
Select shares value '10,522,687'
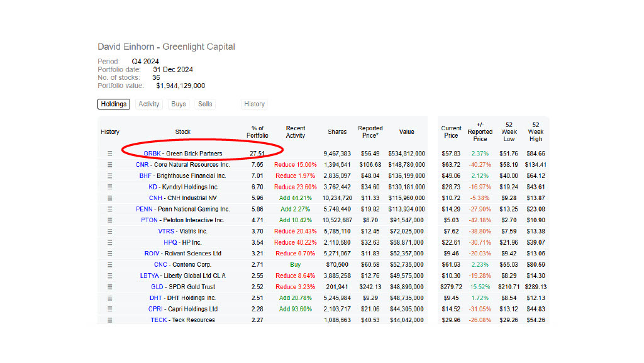[x=337, y=220]
